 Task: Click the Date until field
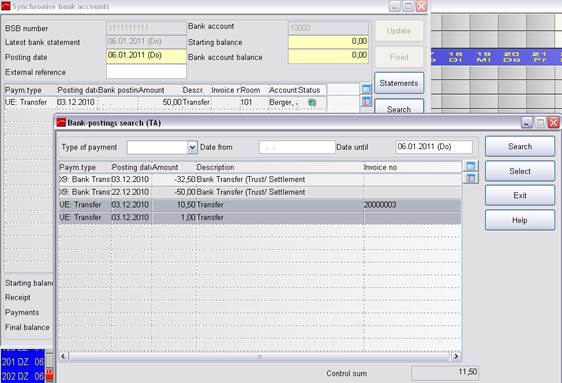pyautogui.click(x=434, y=147)
